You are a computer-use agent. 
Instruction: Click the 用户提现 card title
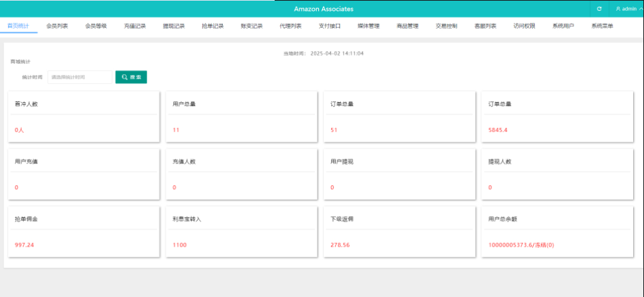point(342,161)
